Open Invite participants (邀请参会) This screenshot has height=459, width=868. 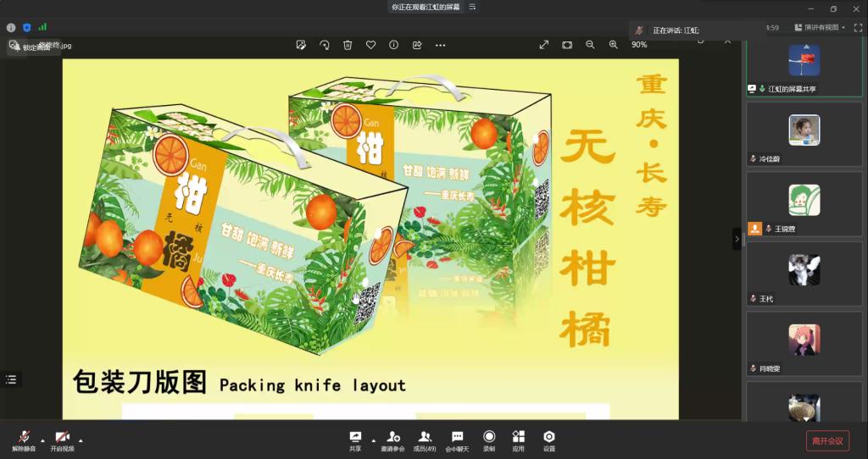[x=392, y=439]
